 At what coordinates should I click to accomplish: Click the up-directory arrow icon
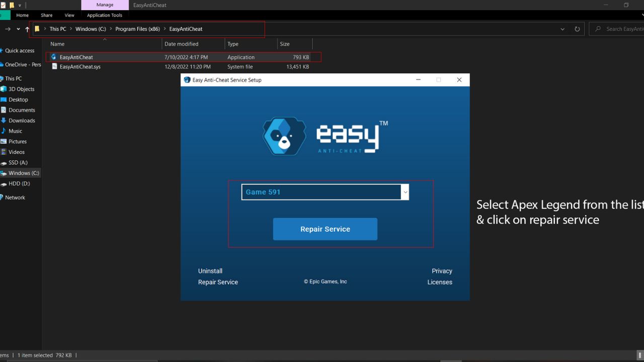coord(27,29)
